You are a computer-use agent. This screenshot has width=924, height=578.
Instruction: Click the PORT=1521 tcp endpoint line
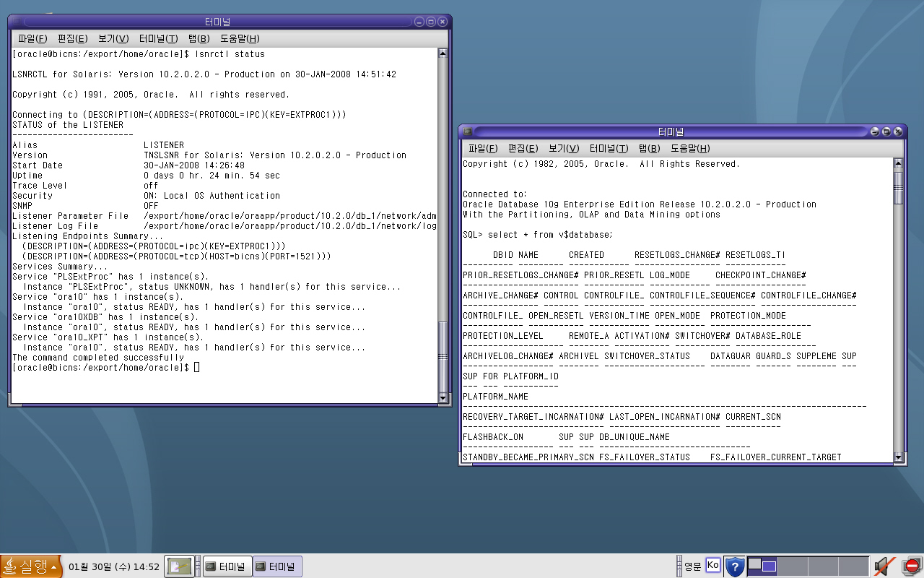[x=177, y=256]
